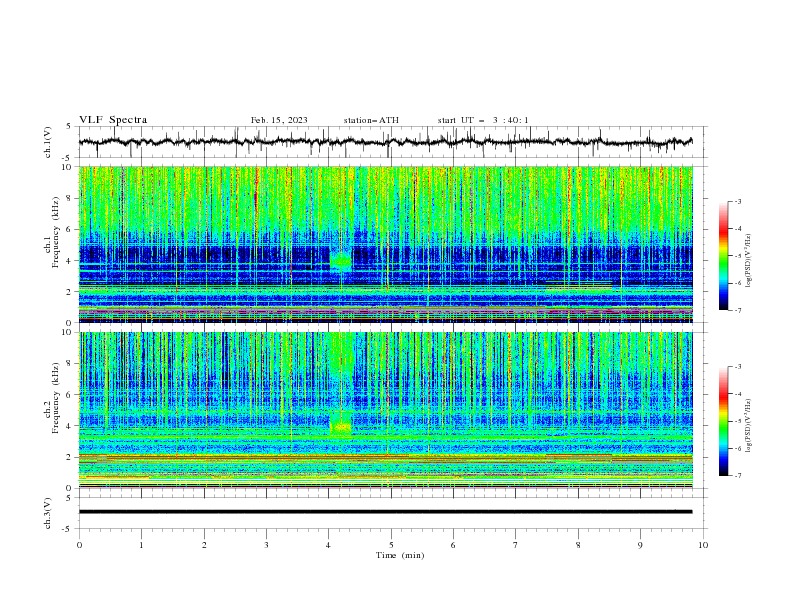Click the ch.1 spectrogram color scale bar
Screen dimensions: 792x612
pos(723,256)
